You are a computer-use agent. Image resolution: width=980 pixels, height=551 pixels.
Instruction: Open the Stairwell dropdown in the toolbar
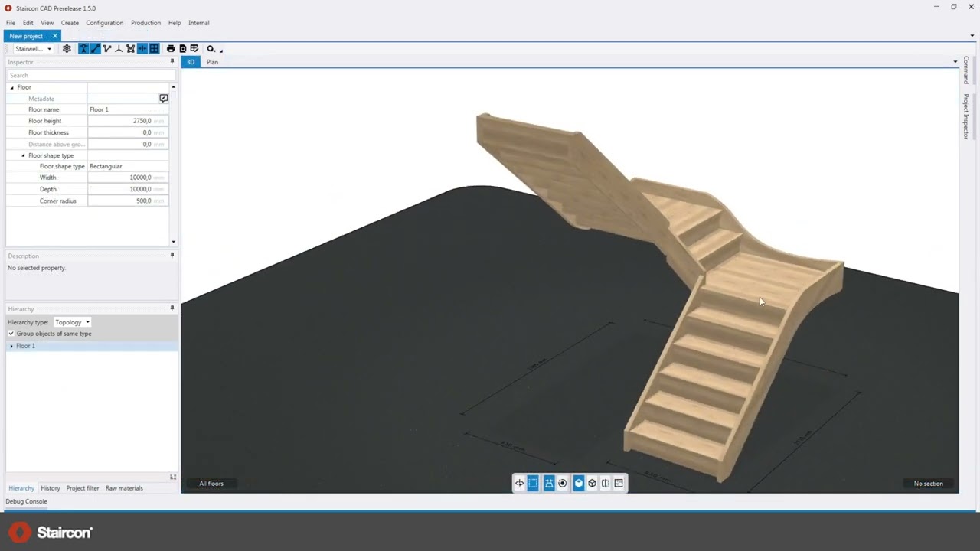click(x=33, y=49)
